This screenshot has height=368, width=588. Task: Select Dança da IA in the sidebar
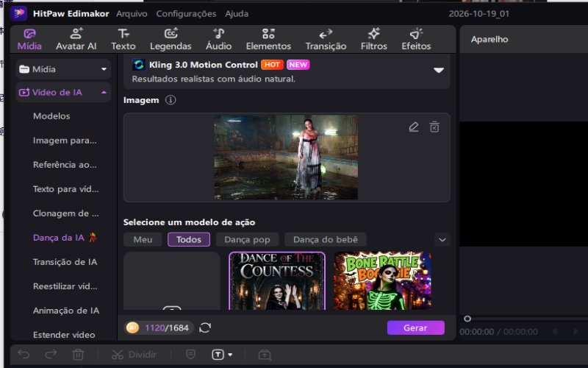point(65,238)
